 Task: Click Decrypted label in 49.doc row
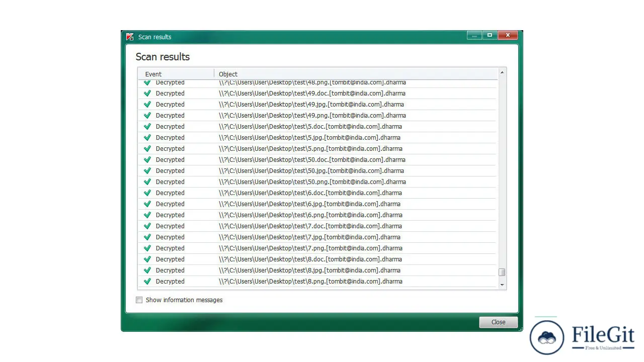tap(170, 93)
